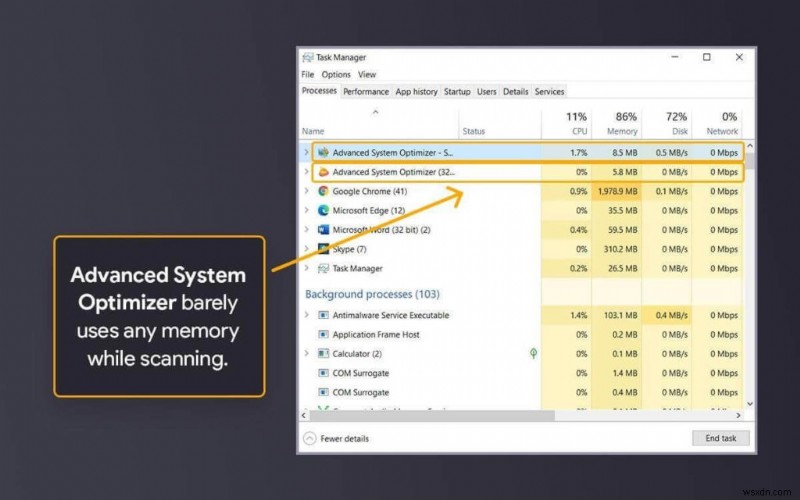Expand the Skype (7) process group
The width and height of the screenshot is (800, 500).
tap(307, 249)
